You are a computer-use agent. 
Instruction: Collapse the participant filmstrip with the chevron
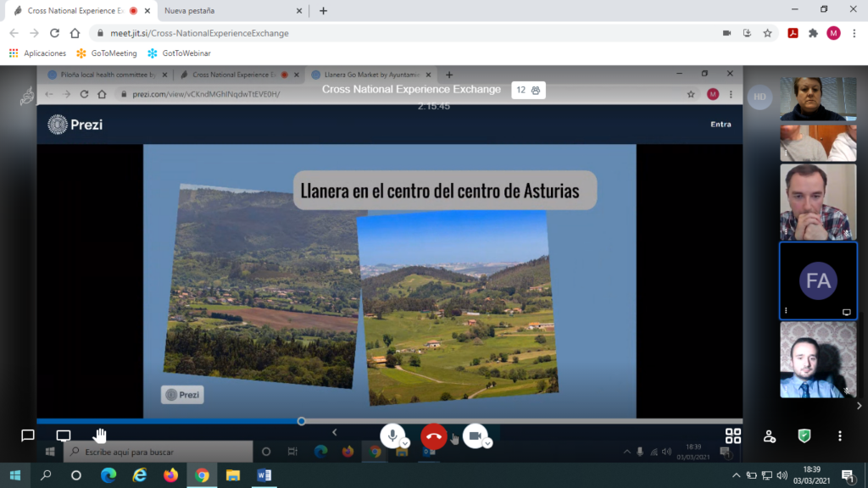pyautogui.click(x=859, y=406)
